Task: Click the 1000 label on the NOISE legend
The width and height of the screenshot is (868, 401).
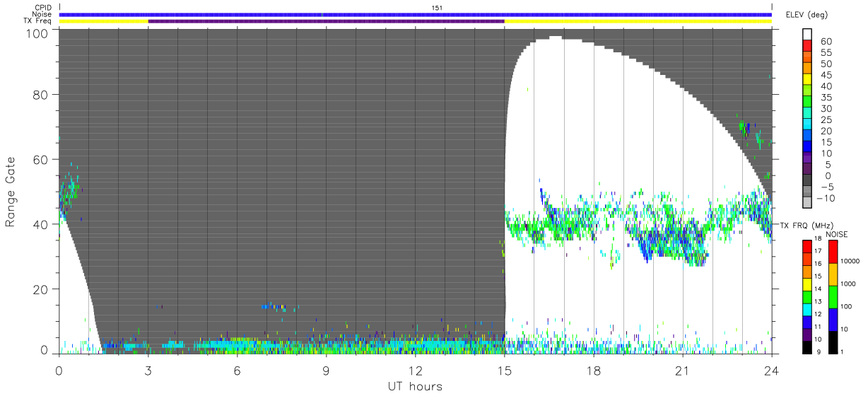Action: point(850,283)
